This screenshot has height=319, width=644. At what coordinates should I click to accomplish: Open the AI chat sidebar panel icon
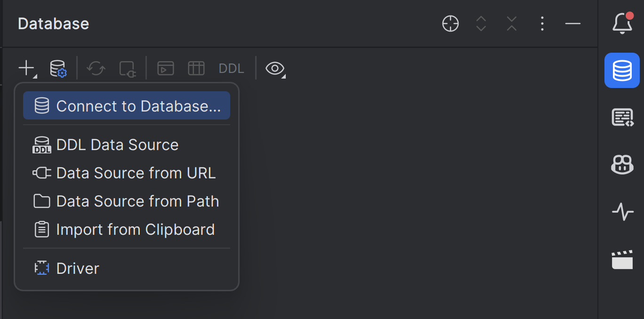(622, 117)
